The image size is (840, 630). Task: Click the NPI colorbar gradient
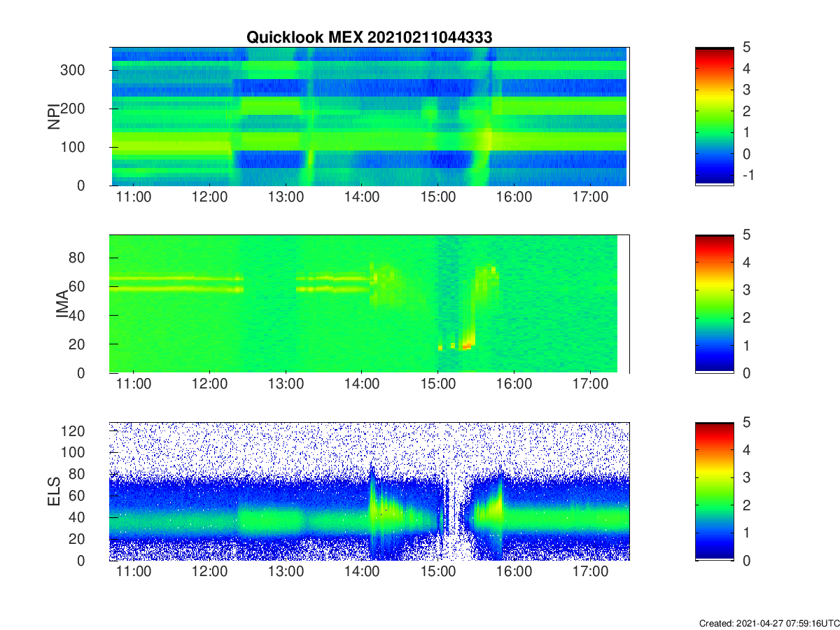point(715,116)
